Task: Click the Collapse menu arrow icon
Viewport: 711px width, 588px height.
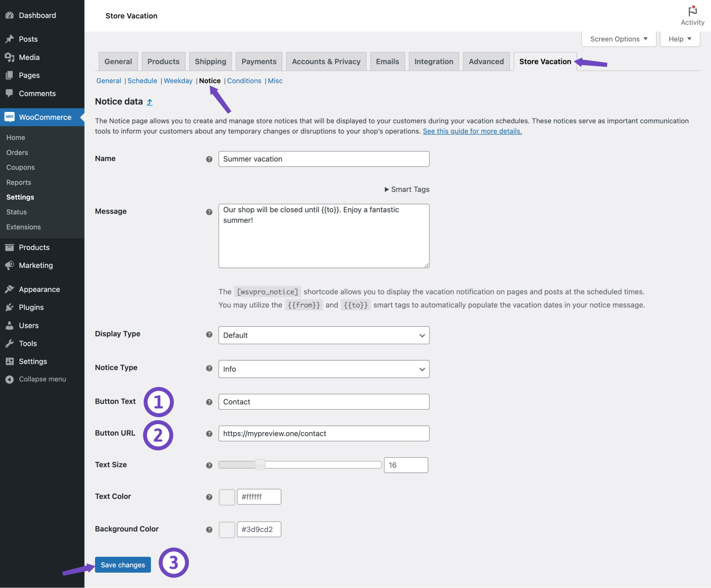Action: click(x=9, y=379)
